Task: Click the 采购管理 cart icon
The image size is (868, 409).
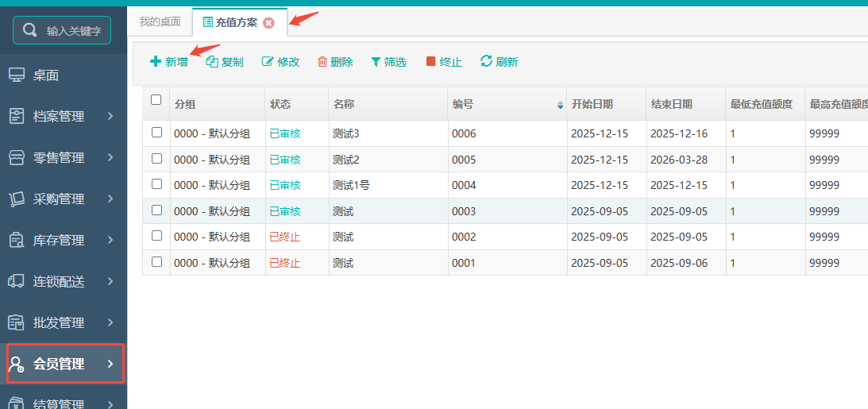Action: [x=17, y=199]
